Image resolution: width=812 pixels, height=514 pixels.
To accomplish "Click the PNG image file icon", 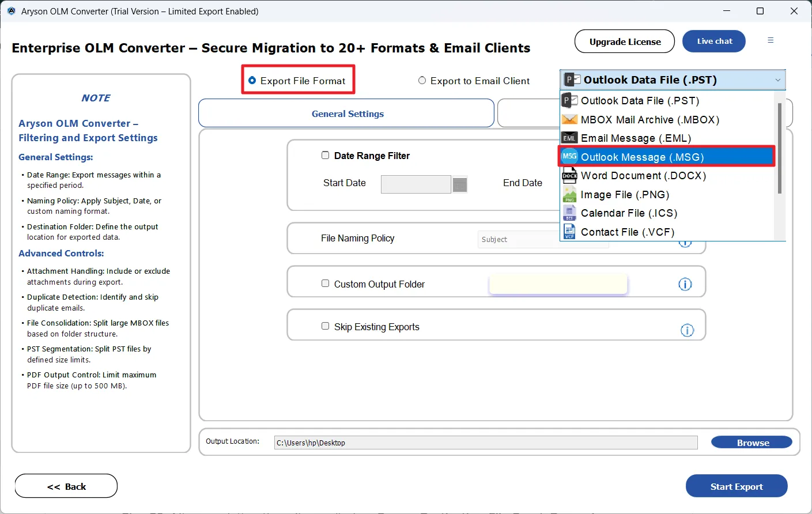I will pos(569,195).
